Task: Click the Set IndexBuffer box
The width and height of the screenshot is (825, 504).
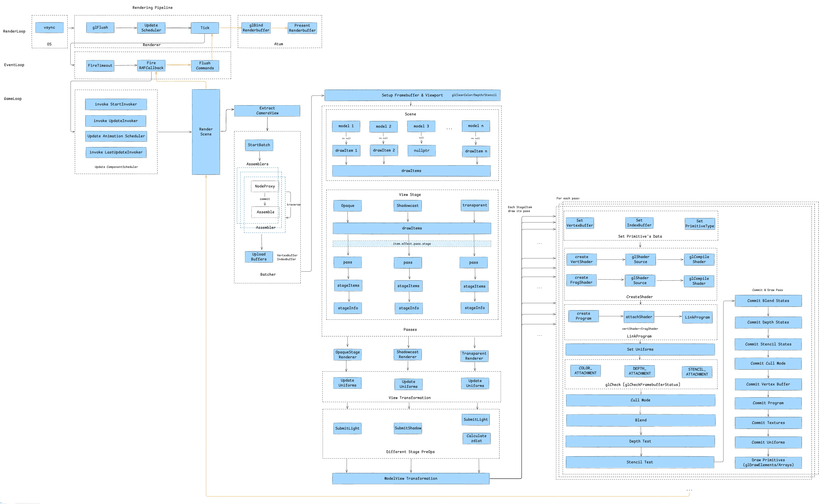Action: coord(639,223)
